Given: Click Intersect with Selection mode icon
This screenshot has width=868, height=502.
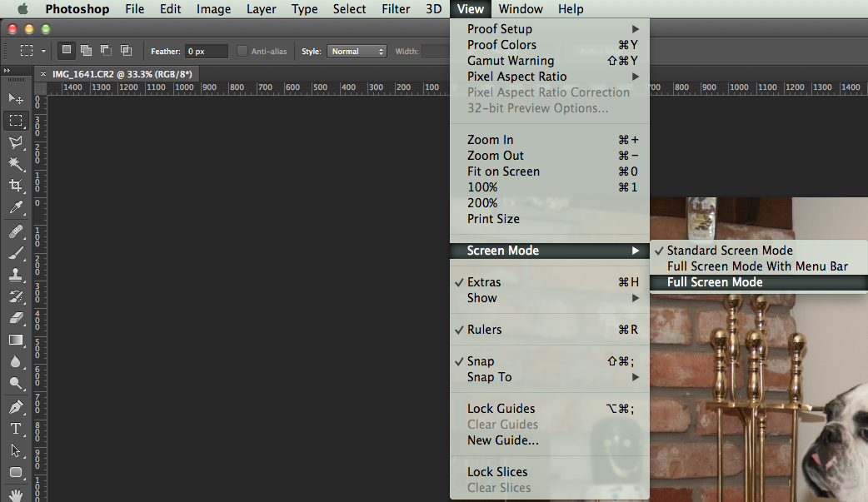Looking at the screenshot, I should pos(127,50).
